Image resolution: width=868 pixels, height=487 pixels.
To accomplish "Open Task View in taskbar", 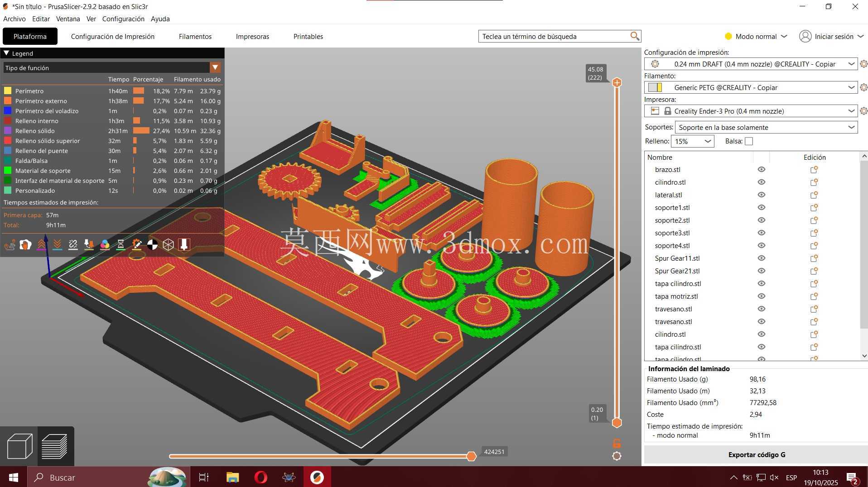I will pyautogui.click(x=204, y=477).
